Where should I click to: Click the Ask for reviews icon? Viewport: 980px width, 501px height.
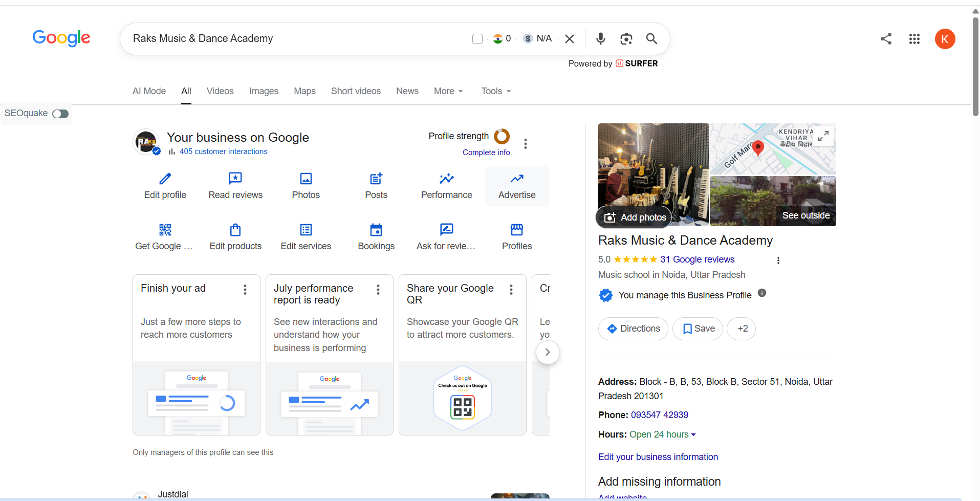click(447, 229)
